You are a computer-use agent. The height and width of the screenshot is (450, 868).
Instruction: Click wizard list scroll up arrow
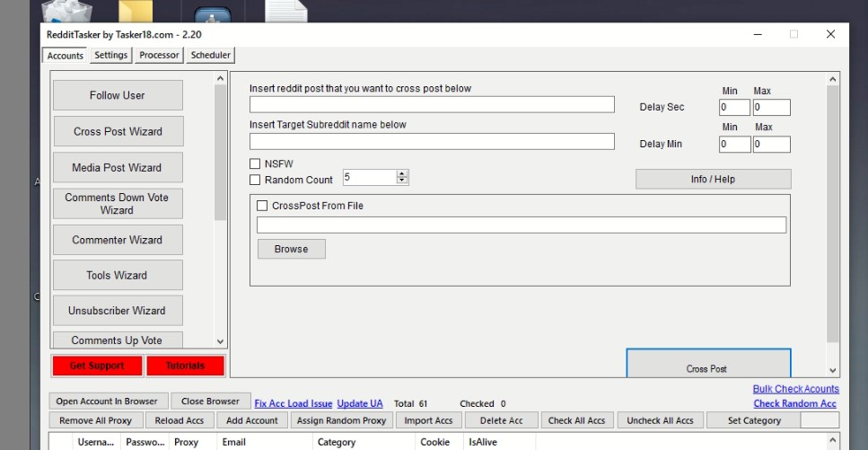pos(220,79)
